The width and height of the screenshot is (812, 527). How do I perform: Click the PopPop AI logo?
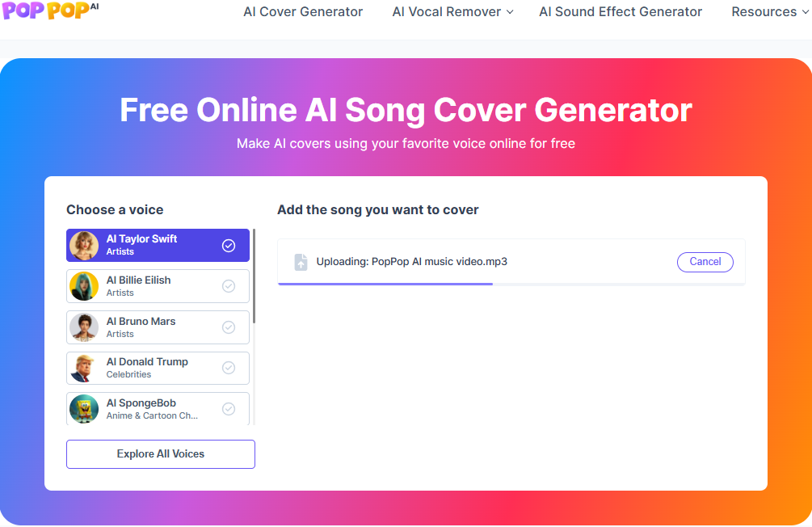pyautogui.click(x=50, y=11)
